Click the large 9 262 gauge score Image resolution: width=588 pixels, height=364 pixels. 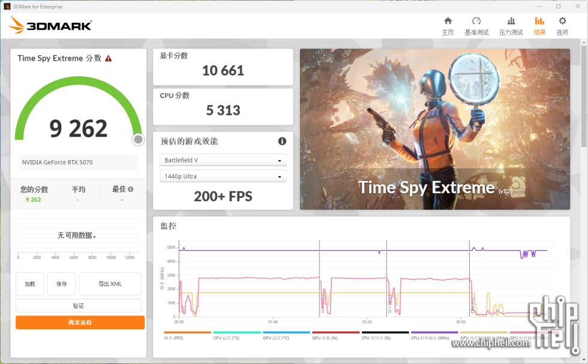click(79, 128)
